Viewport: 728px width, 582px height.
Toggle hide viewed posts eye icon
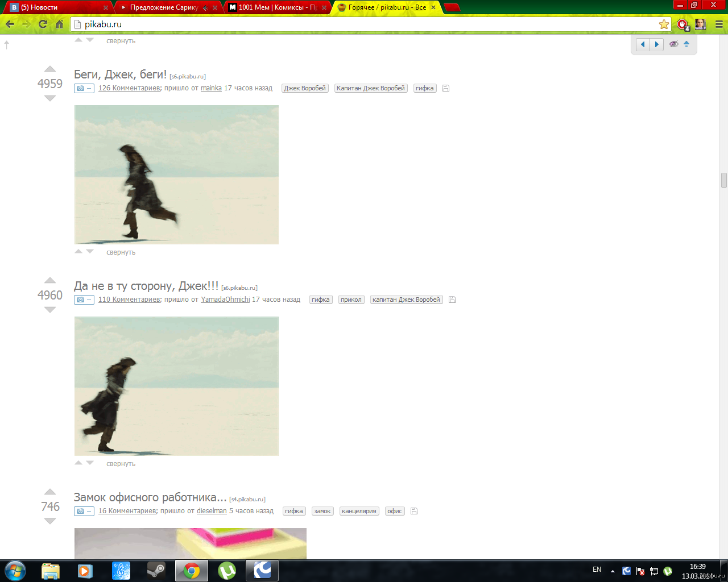coord(674,44)
